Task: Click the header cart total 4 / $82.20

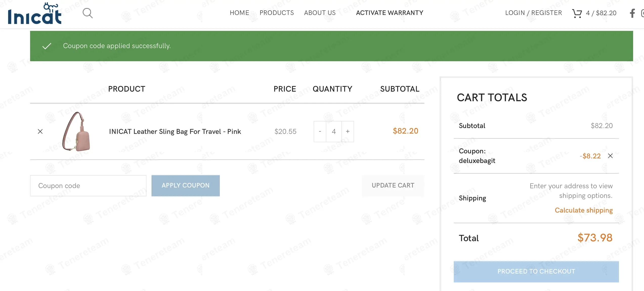Action: click(x=601, y=13)
